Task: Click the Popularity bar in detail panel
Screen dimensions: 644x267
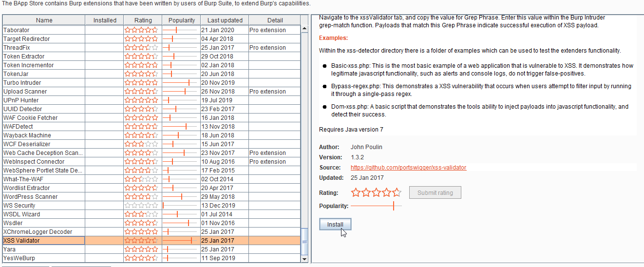Action: click(x=376, y=206)
